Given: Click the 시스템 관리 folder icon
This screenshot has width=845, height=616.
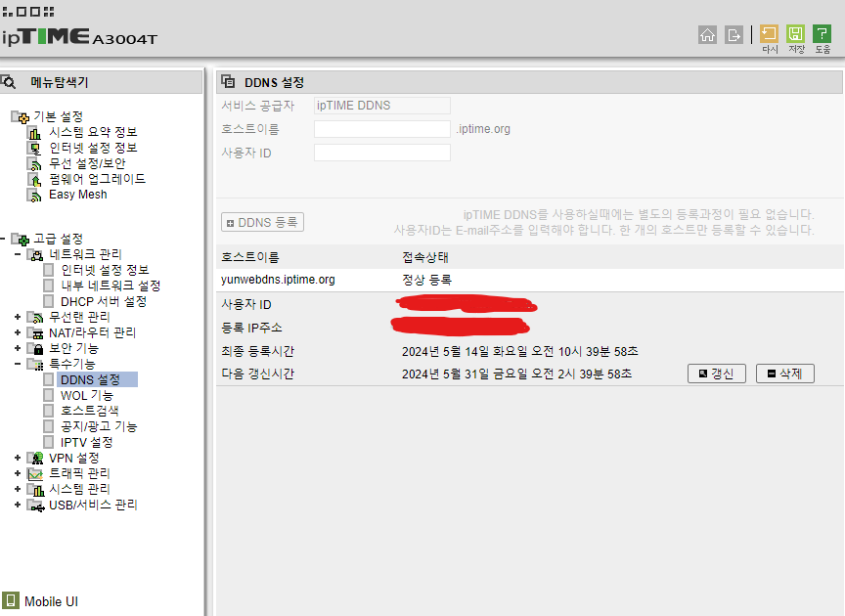Looking at the screenshot, I should tap(35, 489).
